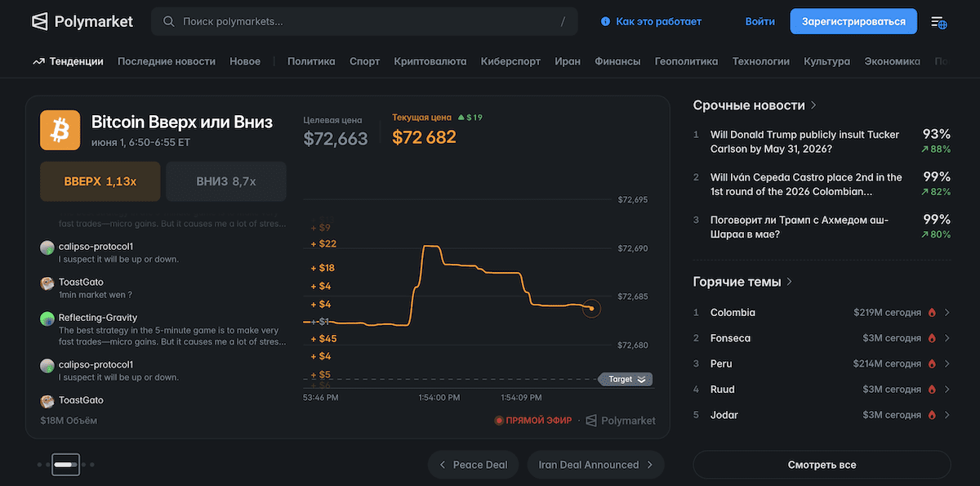The image size is (980, 486).
Task: Click the target price $72,663
Action: [x=336, y=138]
